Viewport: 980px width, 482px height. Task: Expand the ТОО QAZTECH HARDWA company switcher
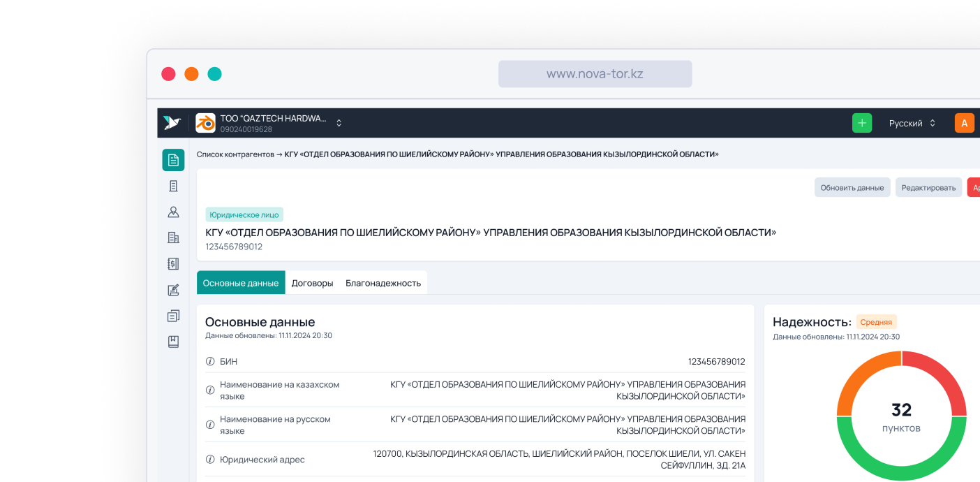339,123
